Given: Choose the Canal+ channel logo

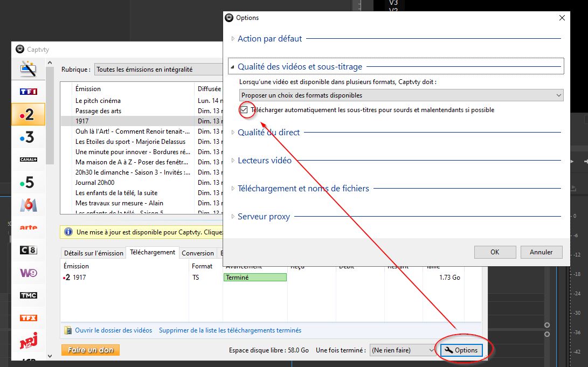Looking at the screenshot, I should coord(28,160).
